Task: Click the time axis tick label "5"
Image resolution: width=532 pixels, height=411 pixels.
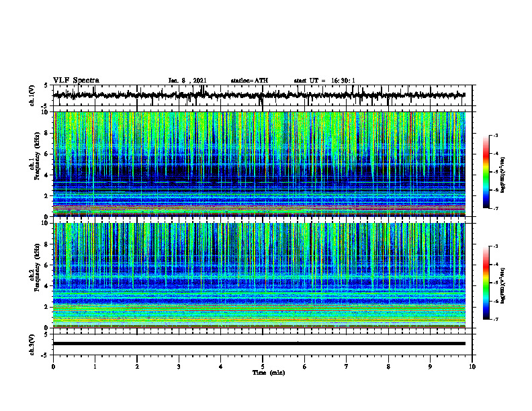Action: [263, 367]
